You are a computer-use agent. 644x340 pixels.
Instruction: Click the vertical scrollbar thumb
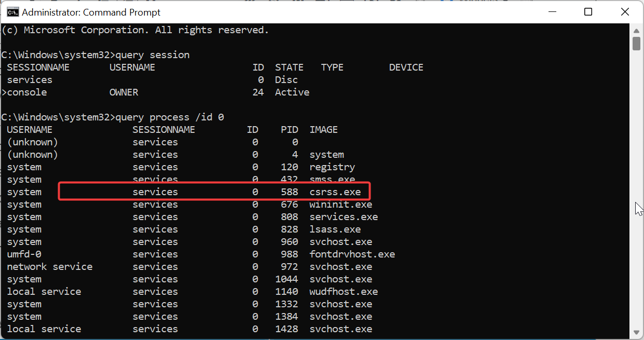pos(636,43)
